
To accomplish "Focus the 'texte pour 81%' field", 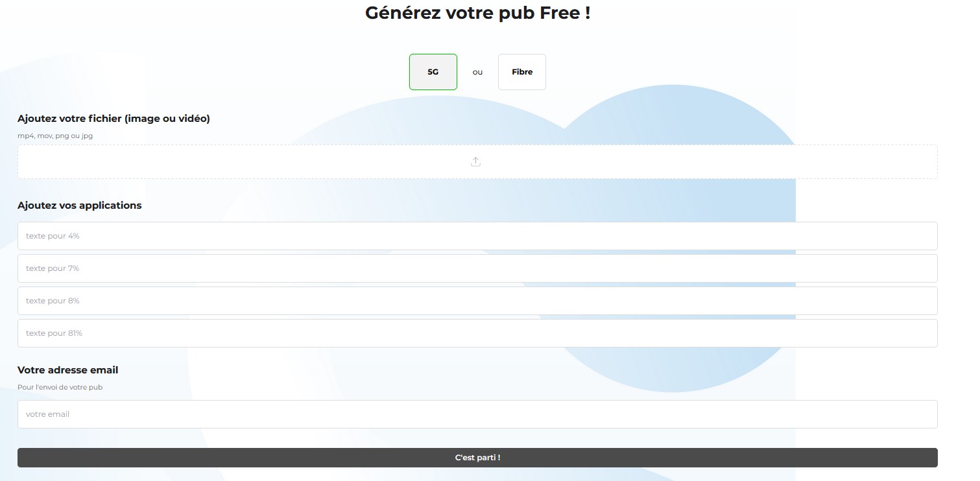I will point(477,333).
